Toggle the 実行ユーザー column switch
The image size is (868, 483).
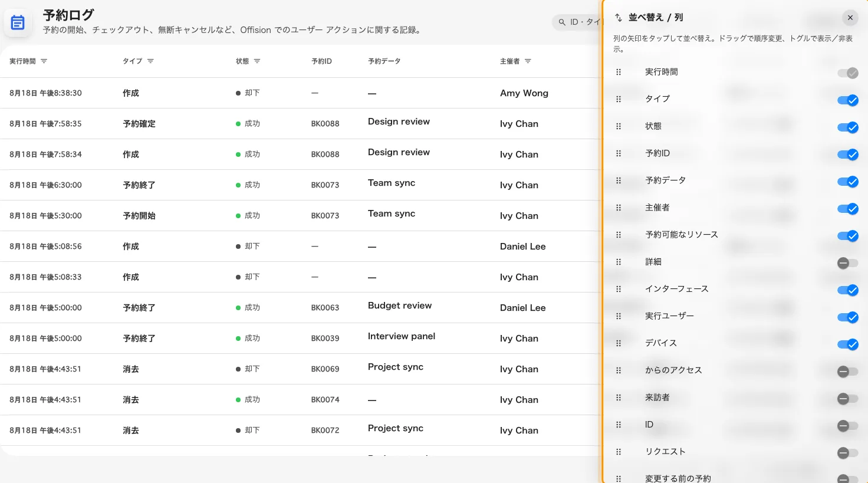click(x=848, y=317)
